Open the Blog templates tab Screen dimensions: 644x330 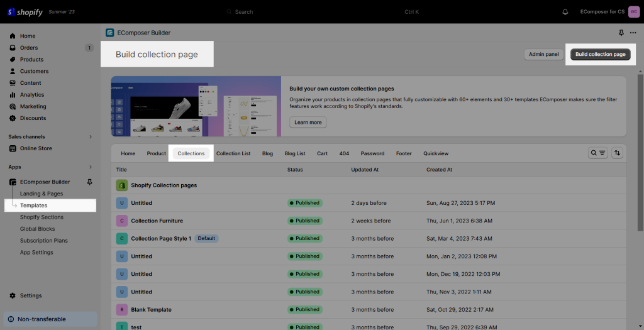[267, 153]
